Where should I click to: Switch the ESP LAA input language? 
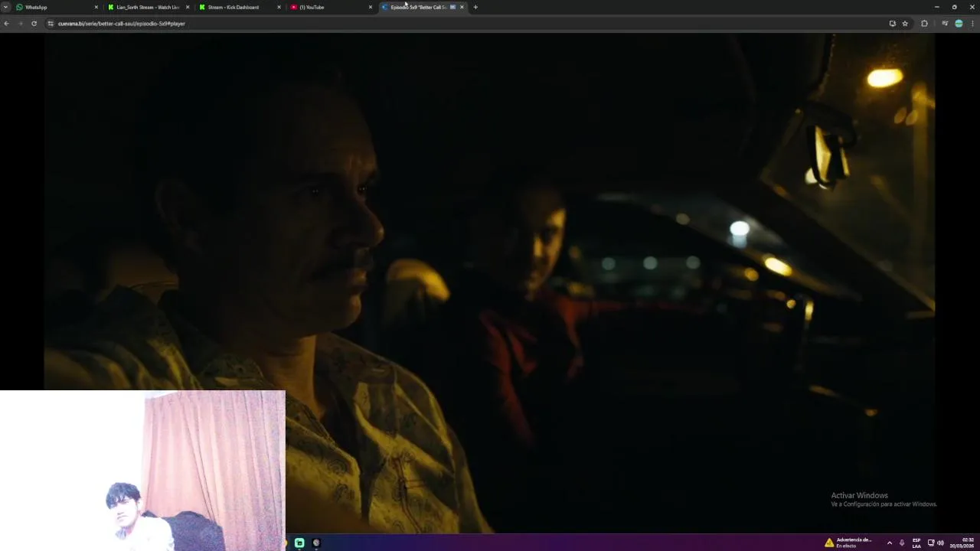(916, 543)
